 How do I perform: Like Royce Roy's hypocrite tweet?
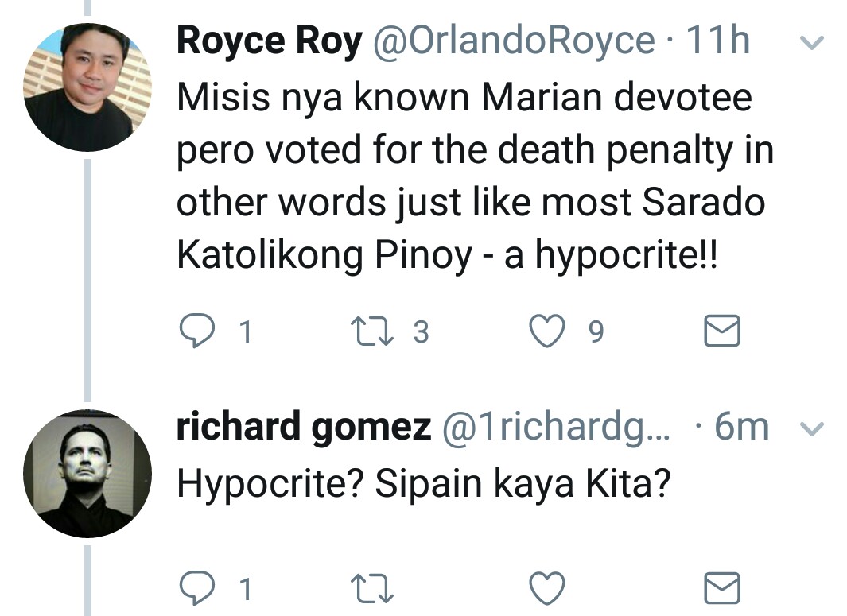tap(546, 331)
